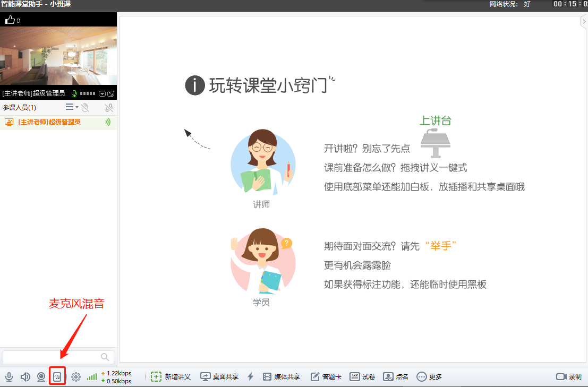The height and width of the screenshot is (387, 588).
Task: Click the microphone mixing (麦克风混音) icon
Action: [x=57, y=377]
